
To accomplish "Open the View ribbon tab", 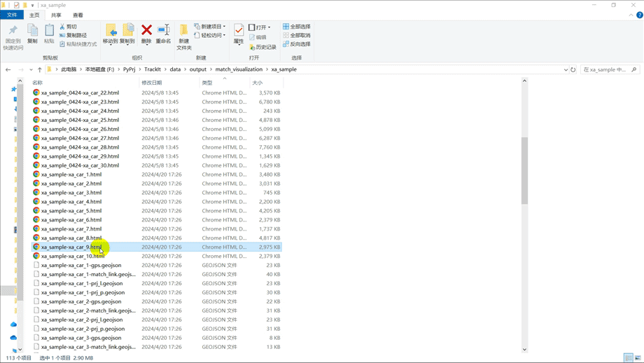I will [78, 15].
